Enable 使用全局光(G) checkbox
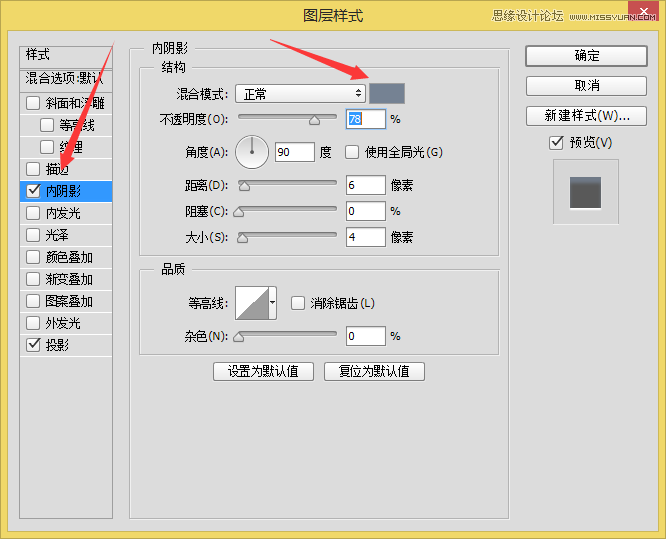 point(352,152)
